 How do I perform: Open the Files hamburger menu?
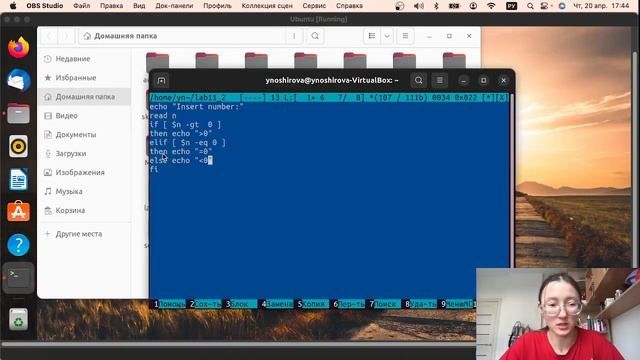point(405,36)
